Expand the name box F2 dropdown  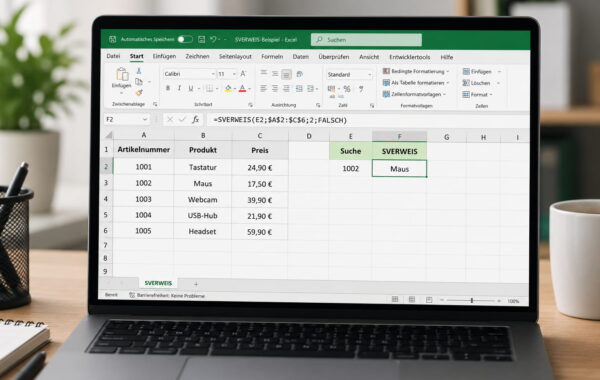(x=145, y=119)
